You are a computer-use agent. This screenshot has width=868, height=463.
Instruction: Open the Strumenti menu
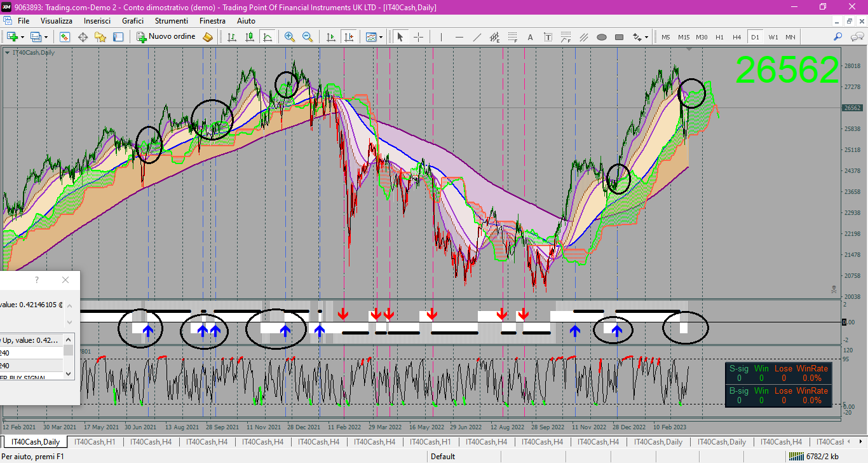172,21
